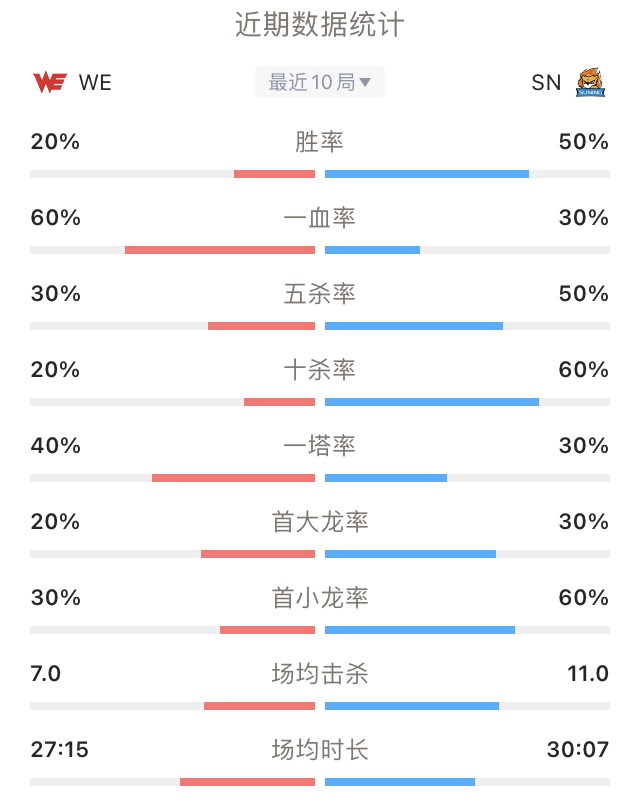The width and height of the screenshot is (640, 806).
Task: Click the 场均击杀 stat label
Action: click(320, 673)
